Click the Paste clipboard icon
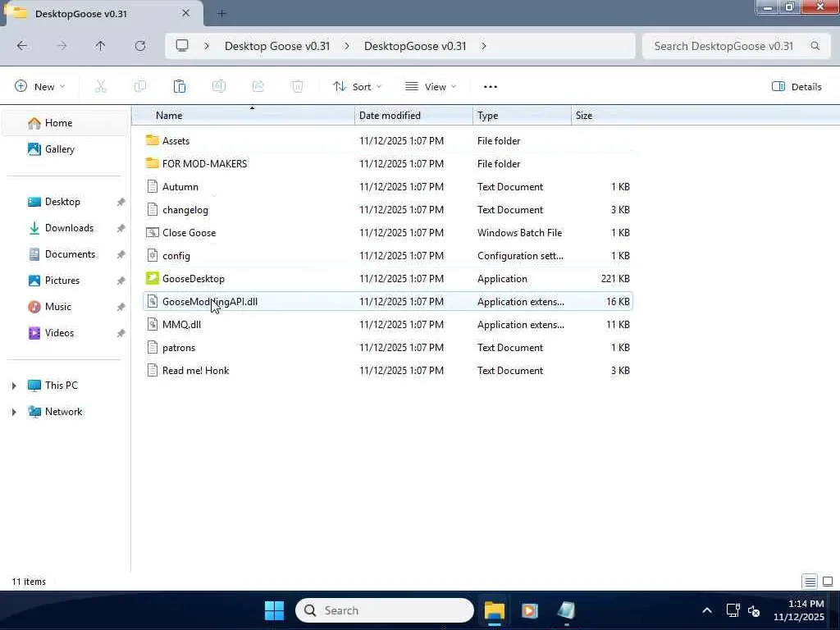This screenshot has height=630, width=840. click(180, 86)
